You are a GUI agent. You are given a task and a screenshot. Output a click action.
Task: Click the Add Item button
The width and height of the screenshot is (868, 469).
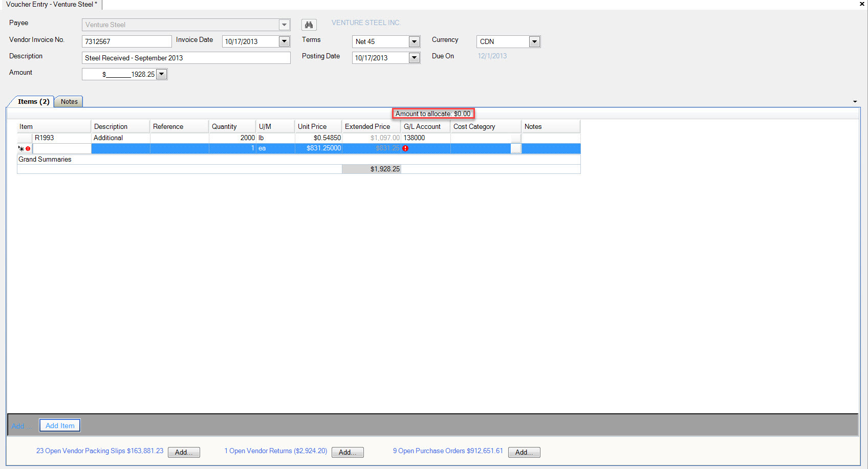[60, 426]
